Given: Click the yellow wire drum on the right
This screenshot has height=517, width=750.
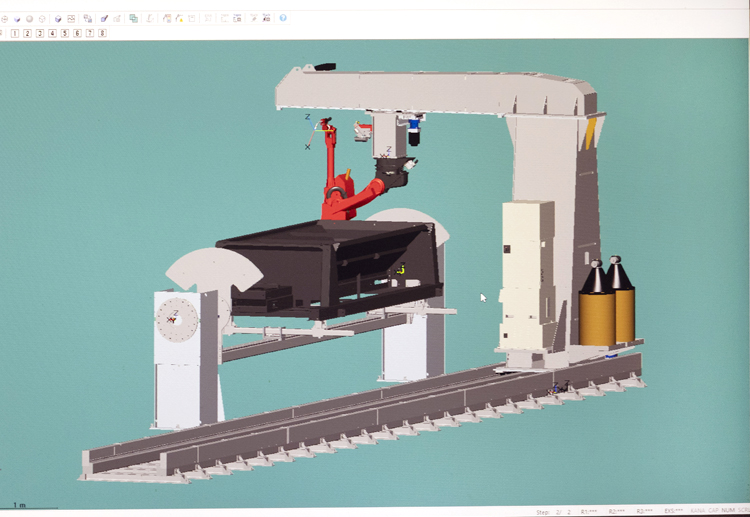Looking at the screenshot, I should [597, 312].
